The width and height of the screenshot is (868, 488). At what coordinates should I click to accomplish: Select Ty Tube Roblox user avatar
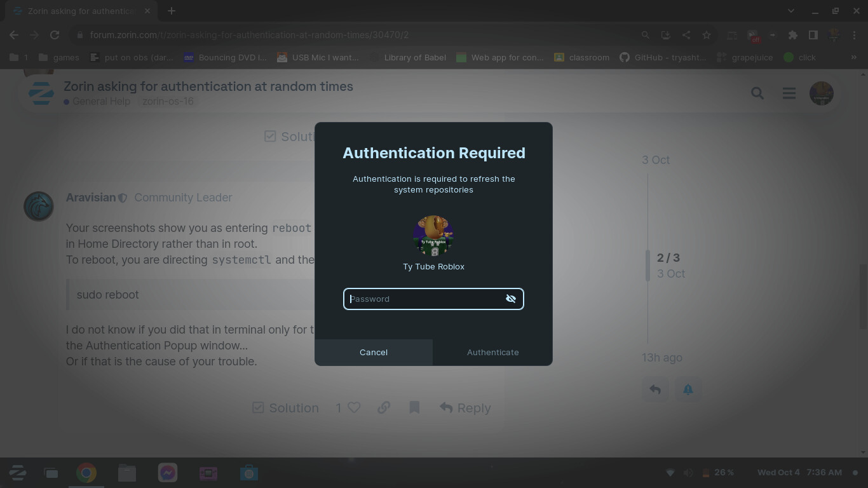[433, 236]
